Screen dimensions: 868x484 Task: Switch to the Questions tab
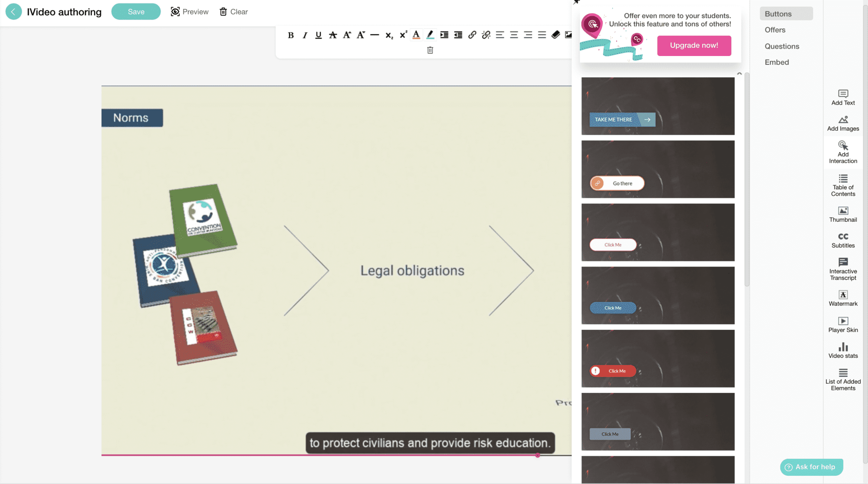click(782, 46)
